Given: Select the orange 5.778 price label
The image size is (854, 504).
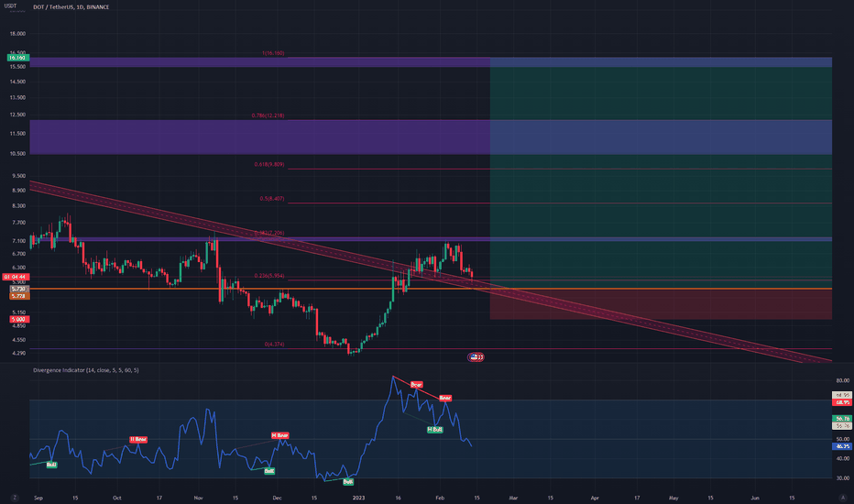Looking at the screenshot, I should (x=19, y=296).
